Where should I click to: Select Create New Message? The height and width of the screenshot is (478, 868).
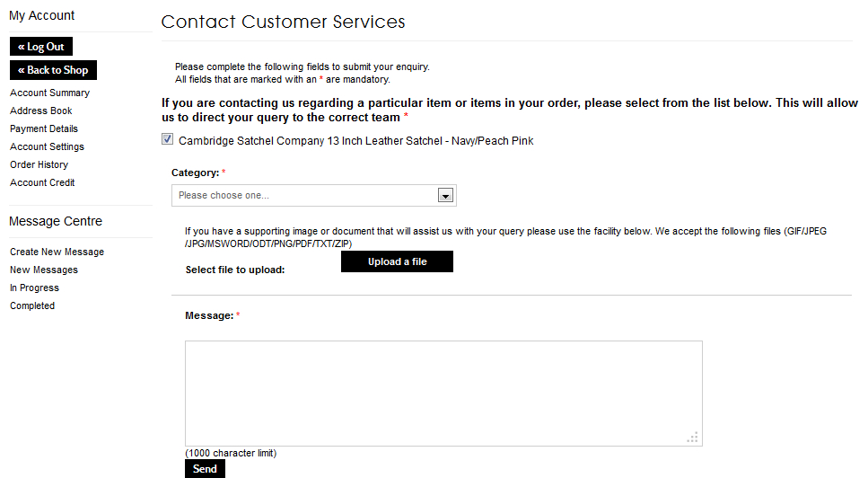point(57,252)
